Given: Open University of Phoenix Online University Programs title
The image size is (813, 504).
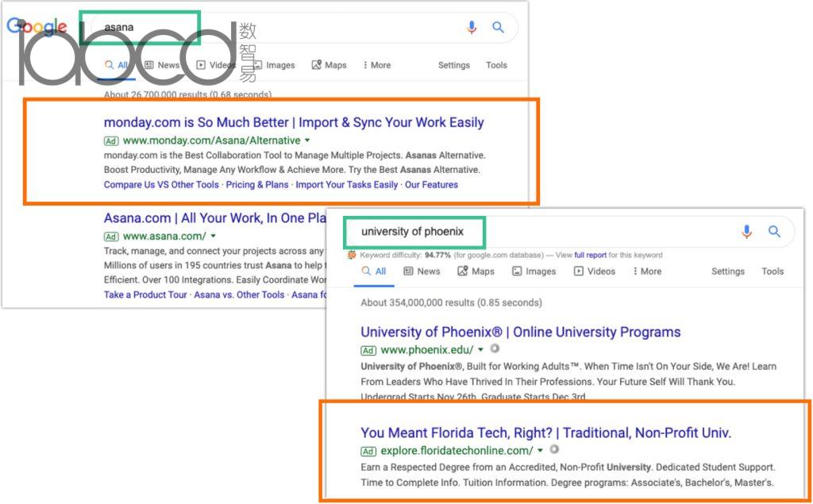Looking at the screenshot, I should click(x=521, y=332).
